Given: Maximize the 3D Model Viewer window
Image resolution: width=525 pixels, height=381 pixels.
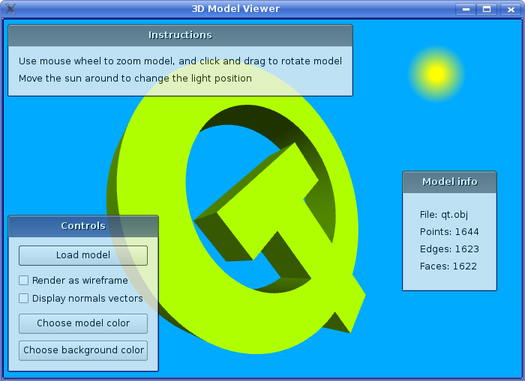Looking at the screenshot, I should point(487,9).
